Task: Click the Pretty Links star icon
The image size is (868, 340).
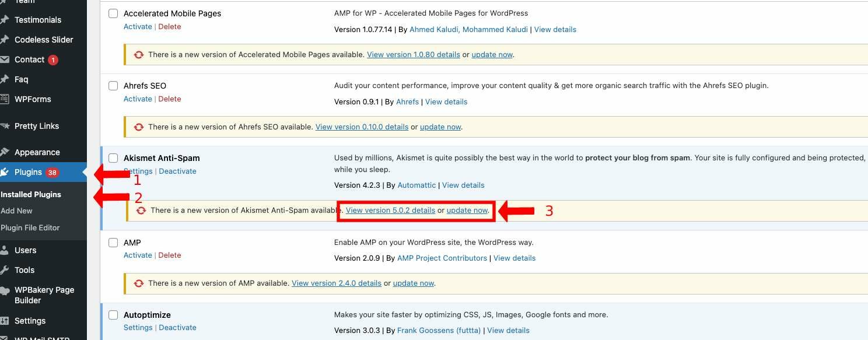Action: (4, 126)
